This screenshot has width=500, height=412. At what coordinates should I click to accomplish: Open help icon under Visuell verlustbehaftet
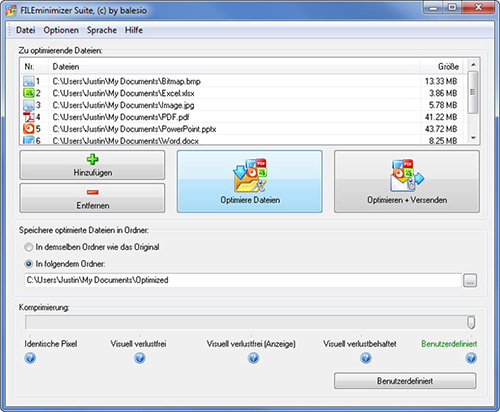click(x=366, y=358)
